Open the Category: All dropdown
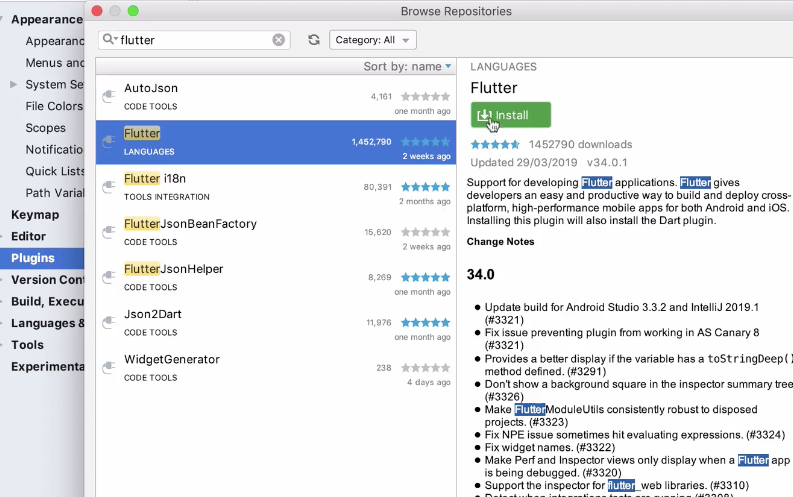793x497 pixels. point(373,40)
